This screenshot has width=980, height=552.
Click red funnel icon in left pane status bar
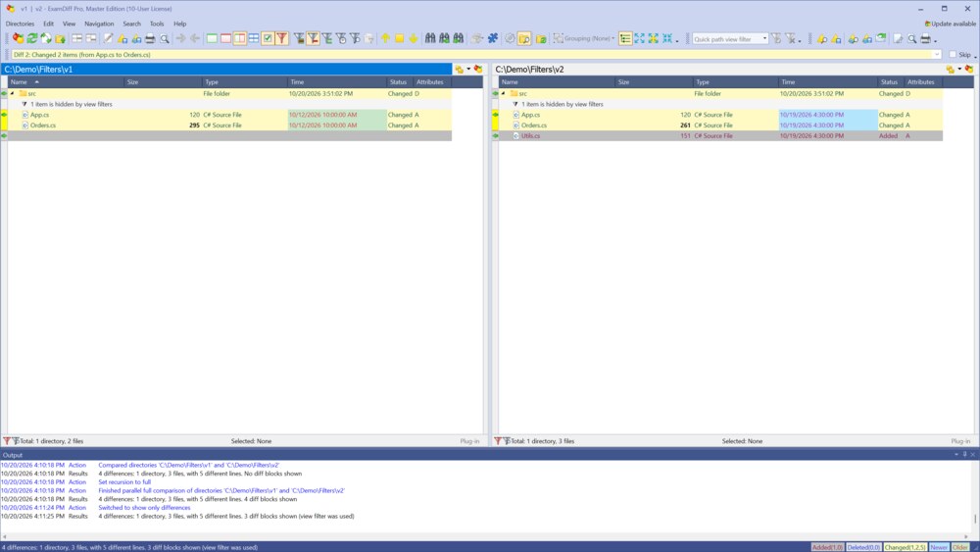7,441
